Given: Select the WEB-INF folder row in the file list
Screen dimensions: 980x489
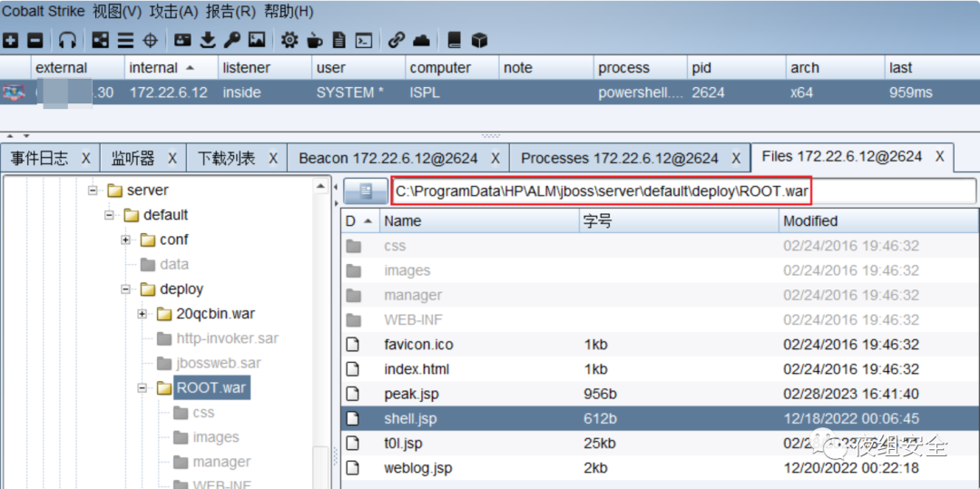Looking at the screenshot, I should 660,320.
